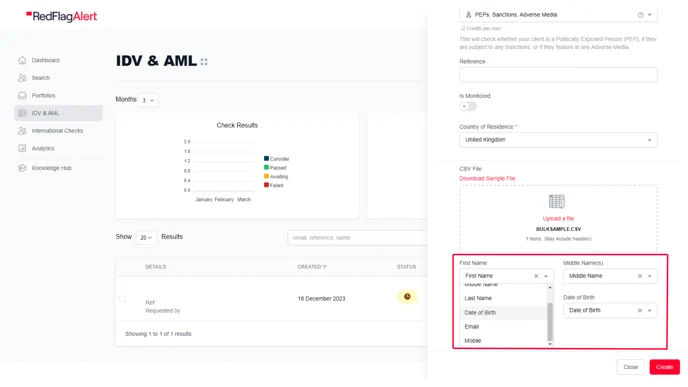
Task: Click the Download Sample File link
Action: (x=487, y=178)
